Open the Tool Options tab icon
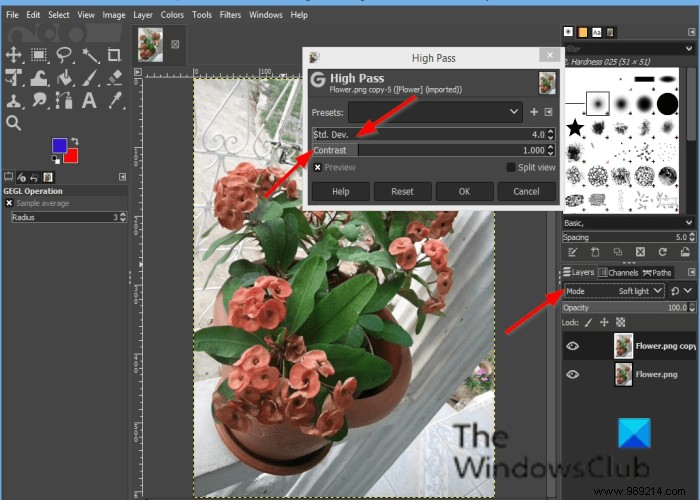This screenshot has width=700, height=500. pyautogui.click(x=8, y=177)
